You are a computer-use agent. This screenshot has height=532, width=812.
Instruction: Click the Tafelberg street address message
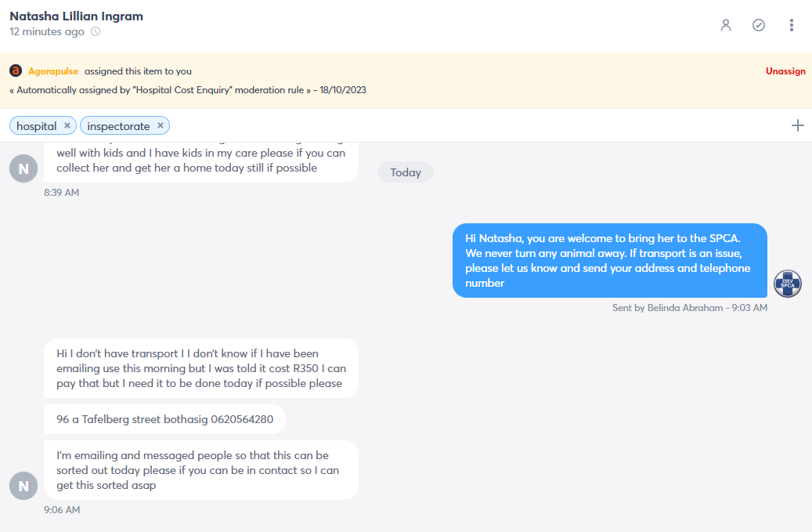(164, 419)
